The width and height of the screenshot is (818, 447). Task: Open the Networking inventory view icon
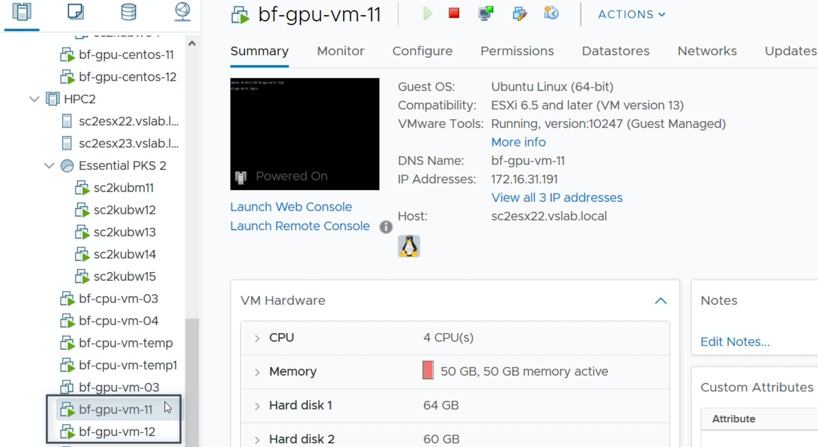(x=182, y=13)
